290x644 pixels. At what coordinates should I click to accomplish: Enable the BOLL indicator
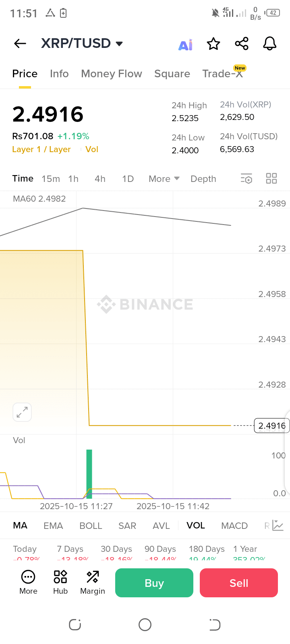tap(91, 526)
